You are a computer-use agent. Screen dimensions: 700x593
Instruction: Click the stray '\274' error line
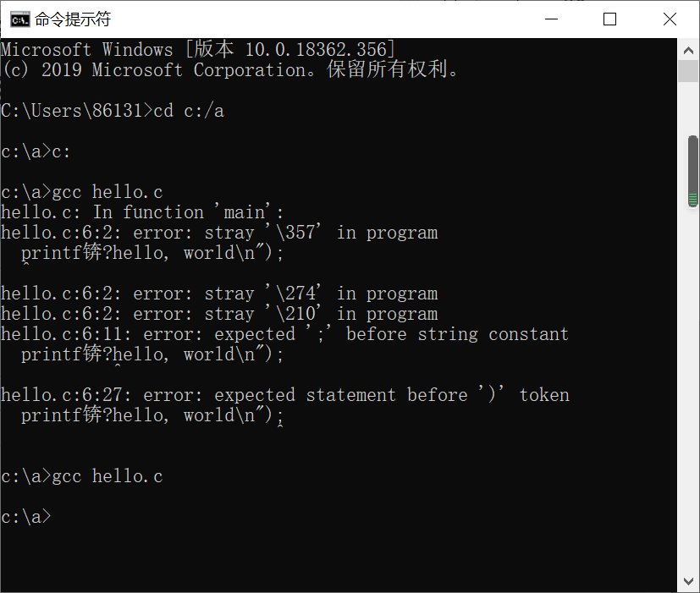click(x=219, y=294)
